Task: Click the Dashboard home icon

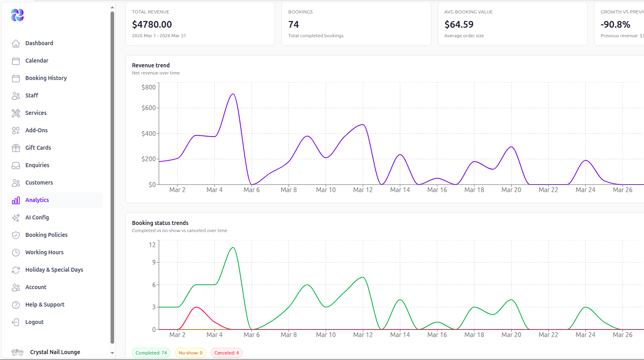Action: (16, 43)
